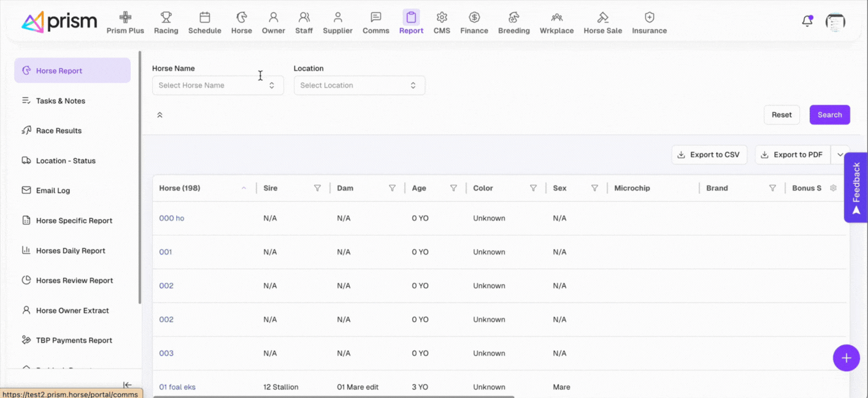Screen dimensions: 868x398
Task: Click the notifications bell icon
Action: point(807,21)
